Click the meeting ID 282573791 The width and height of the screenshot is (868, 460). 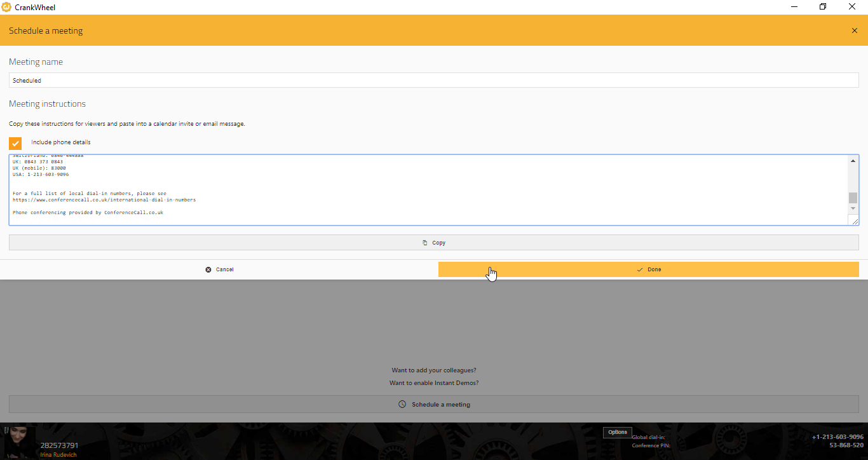[x=59, y=445]
